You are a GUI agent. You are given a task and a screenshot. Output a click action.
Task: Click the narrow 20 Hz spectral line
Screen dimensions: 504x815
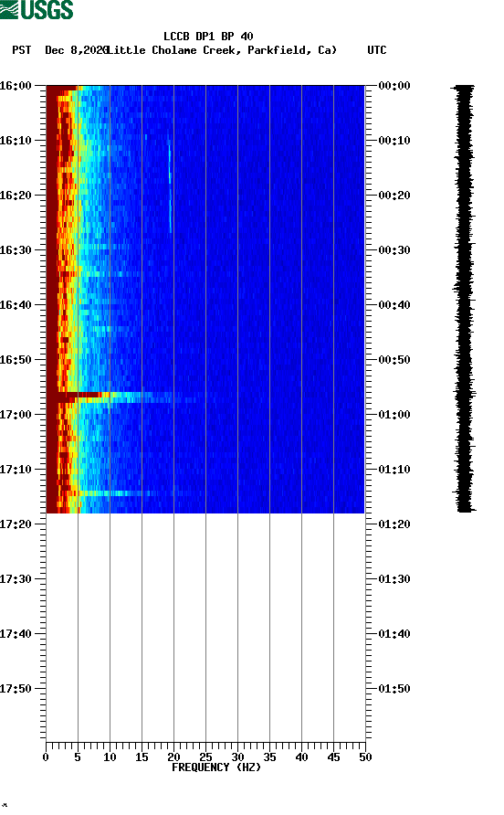coord(170,185)
